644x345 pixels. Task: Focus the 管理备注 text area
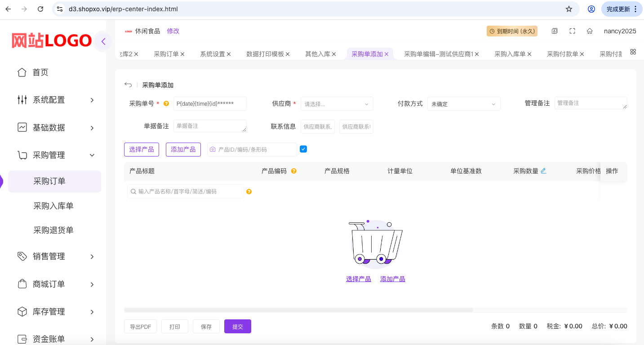pyautogui.click(x=591, y=103)
